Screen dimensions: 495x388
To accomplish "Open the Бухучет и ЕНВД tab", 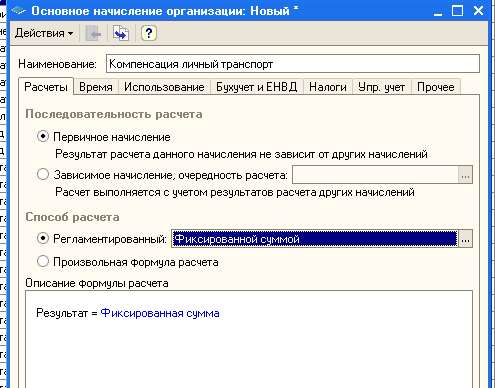I will click(x=257, y=87).
